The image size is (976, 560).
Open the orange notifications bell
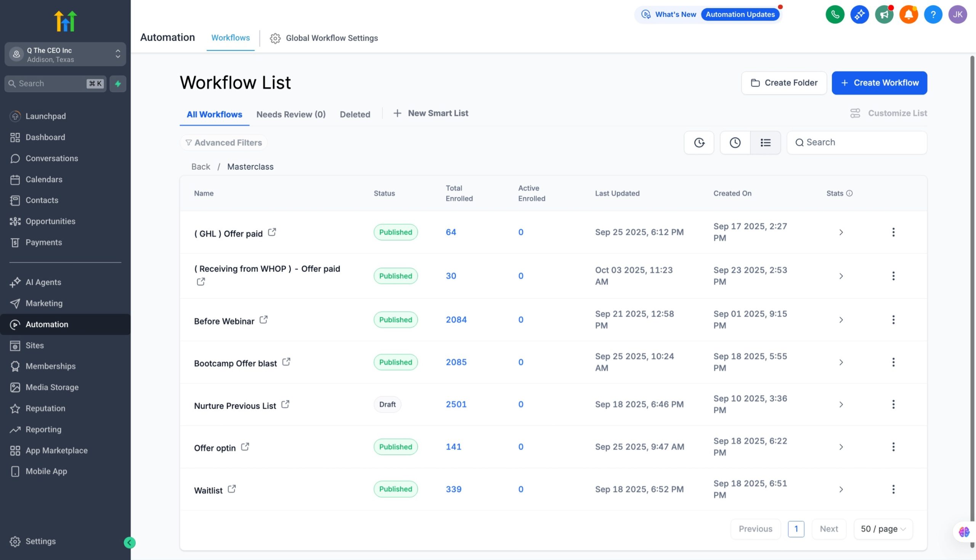pos(908,14)
